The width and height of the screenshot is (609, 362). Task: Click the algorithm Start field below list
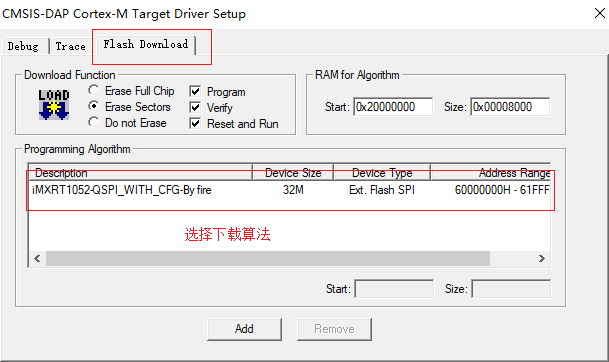[394, 289]
